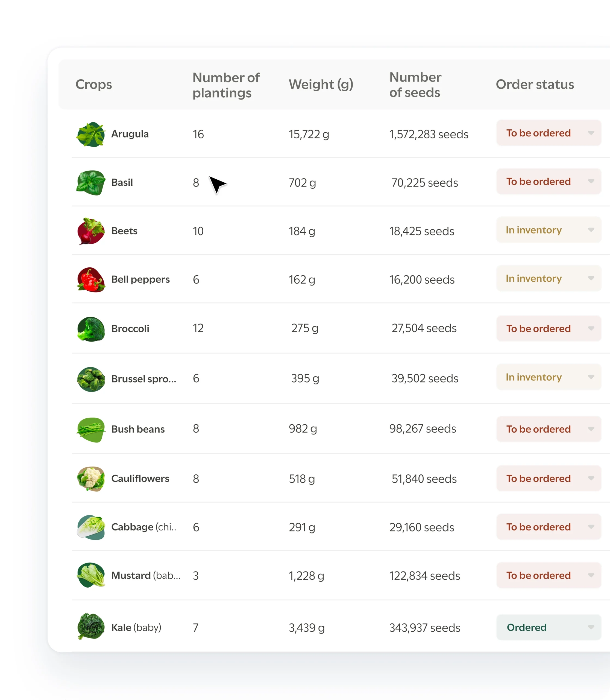The width and height of the screenshot is (610, 700).
Task: Click the Order status column header
Action: [x=534, y=84]
